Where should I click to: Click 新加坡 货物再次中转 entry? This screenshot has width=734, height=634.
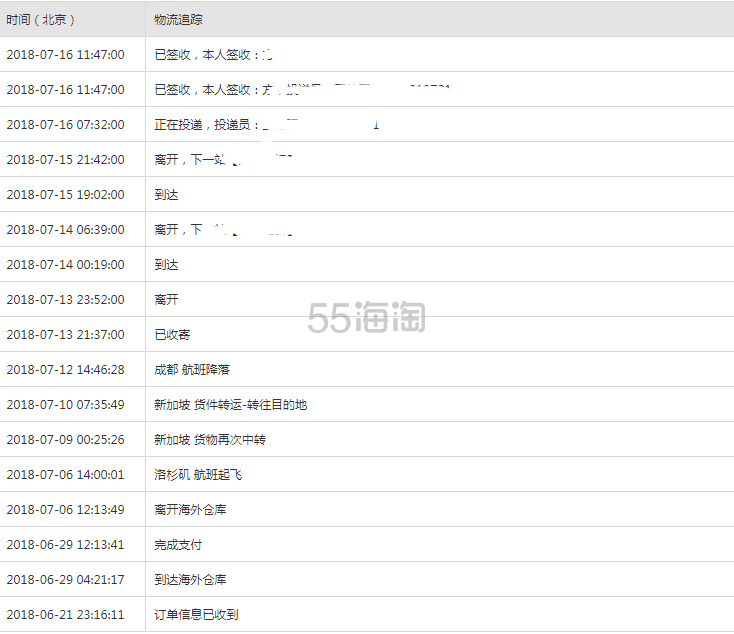(210, 440)
